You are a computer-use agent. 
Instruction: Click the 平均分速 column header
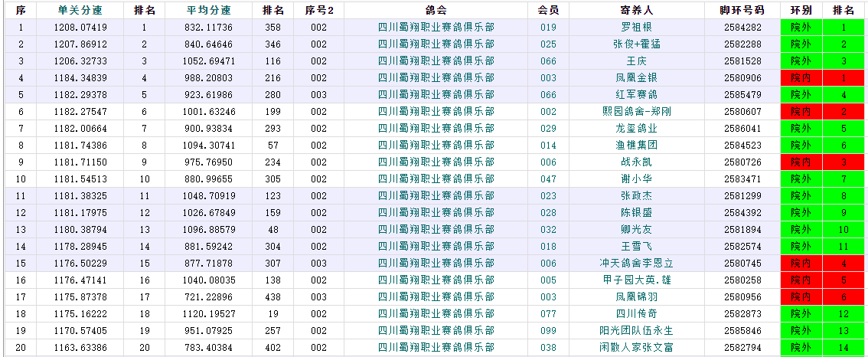tap(209, 10)
